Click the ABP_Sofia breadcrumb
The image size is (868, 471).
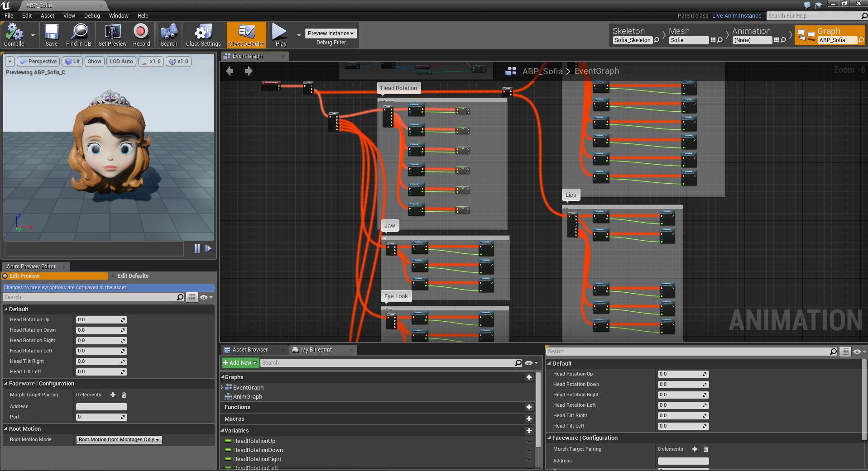pyautogui.click(x=542, y=71)
